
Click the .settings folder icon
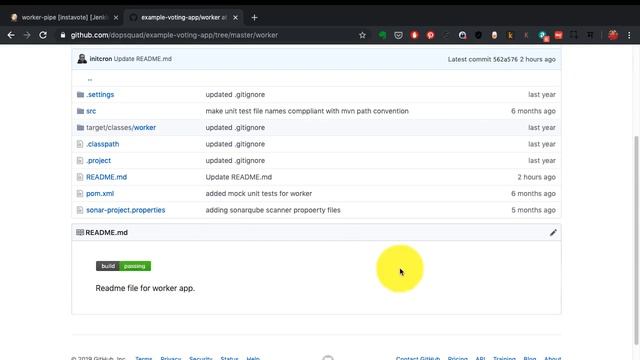[80, 94]
